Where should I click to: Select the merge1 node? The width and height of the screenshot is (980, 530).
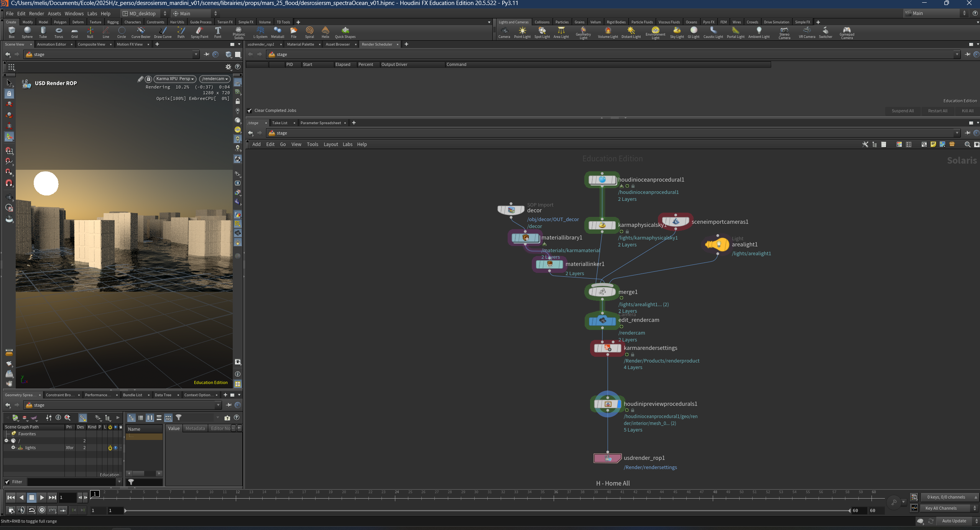(602, 292)
